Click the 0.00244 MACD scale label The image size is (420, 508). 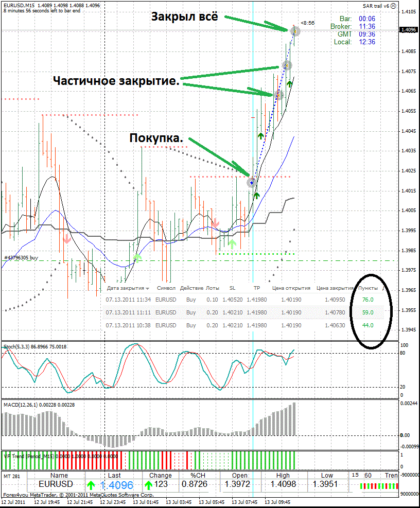pos(409,404)
